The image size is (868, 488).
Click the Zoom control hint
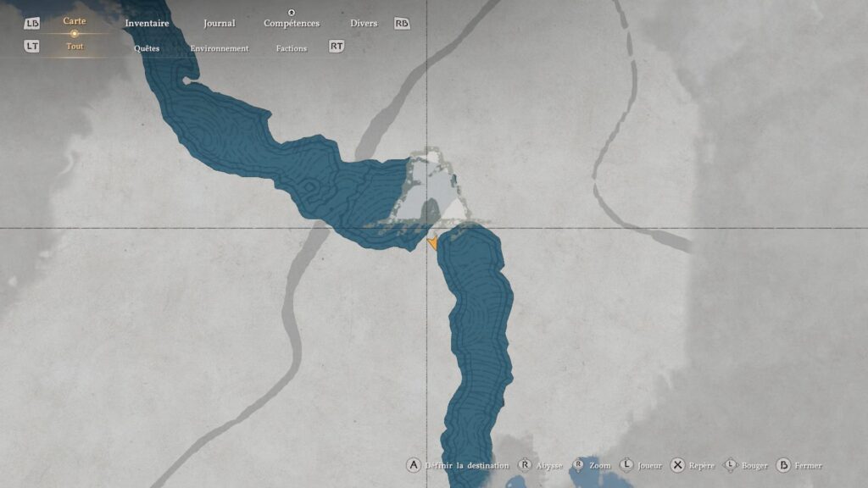tap(592, 465)
